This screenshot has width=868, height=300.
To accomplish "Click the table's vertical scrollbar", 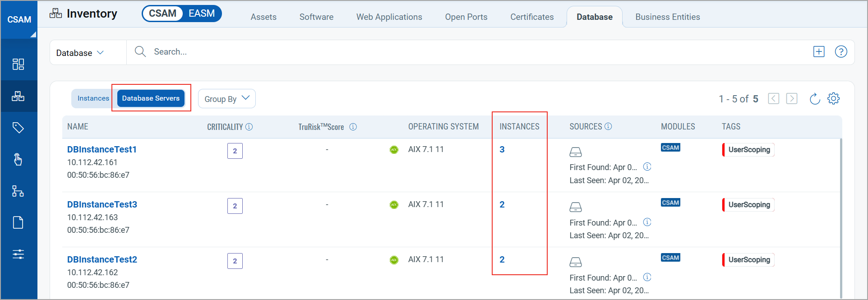I will (841, 218).
